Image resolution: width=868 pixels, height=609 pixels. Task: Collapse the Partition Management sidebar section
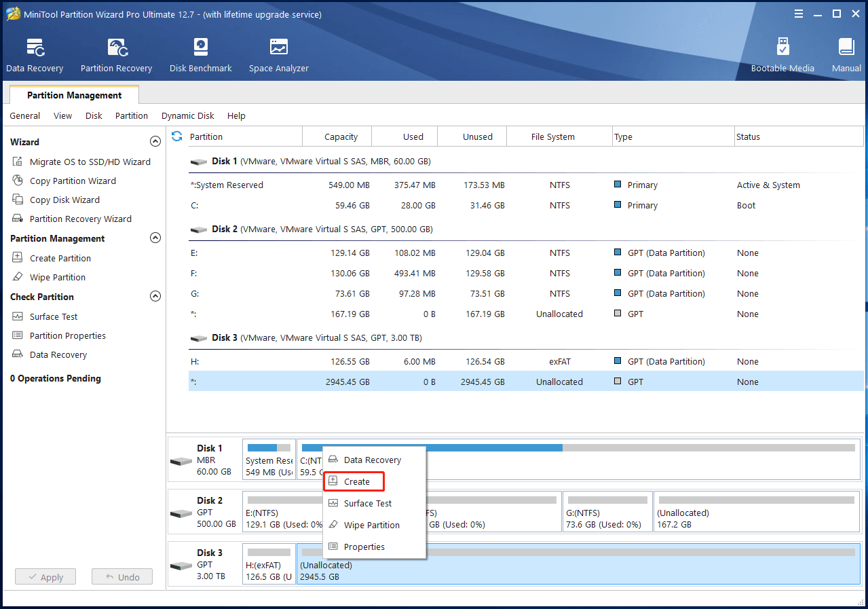155,238
